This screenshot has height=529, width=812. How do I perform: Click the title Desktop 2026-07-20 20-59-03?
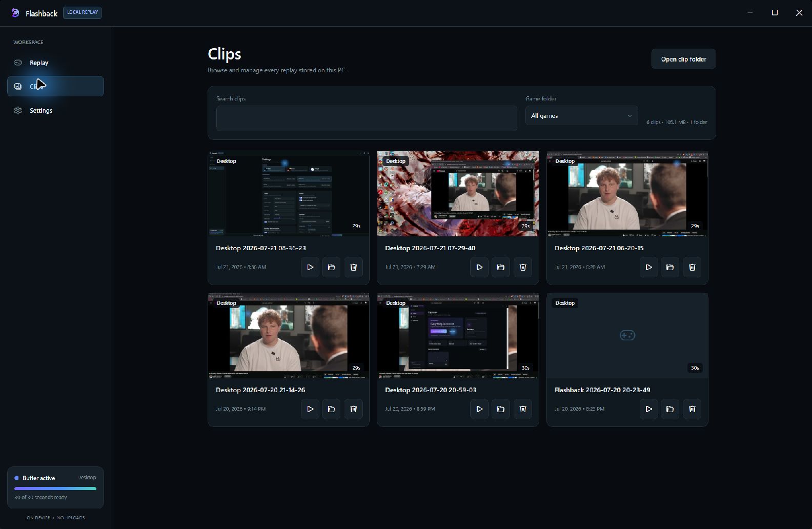[x=431, y=390]
